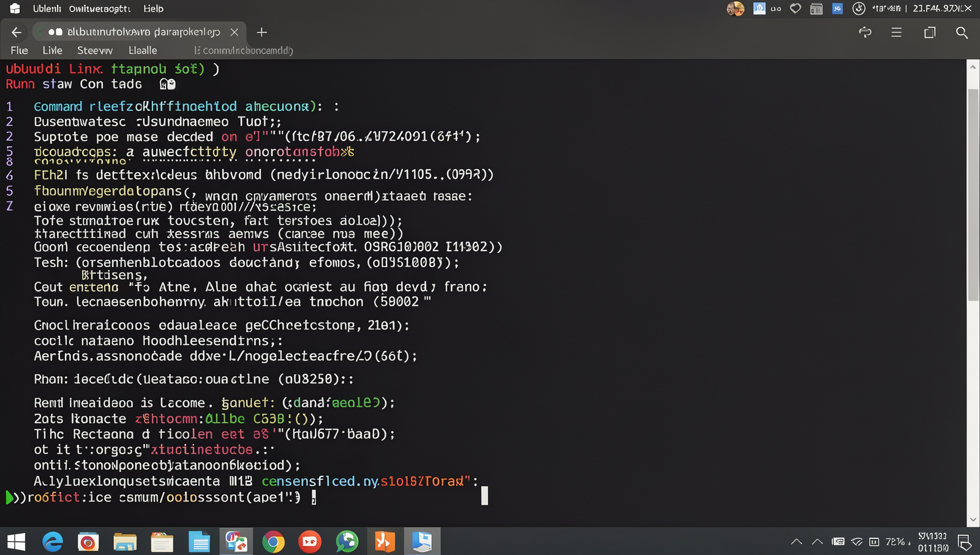Click the green prompt arrow on the last line
Viewport: 980px width, 555px height.
[9, 497]
